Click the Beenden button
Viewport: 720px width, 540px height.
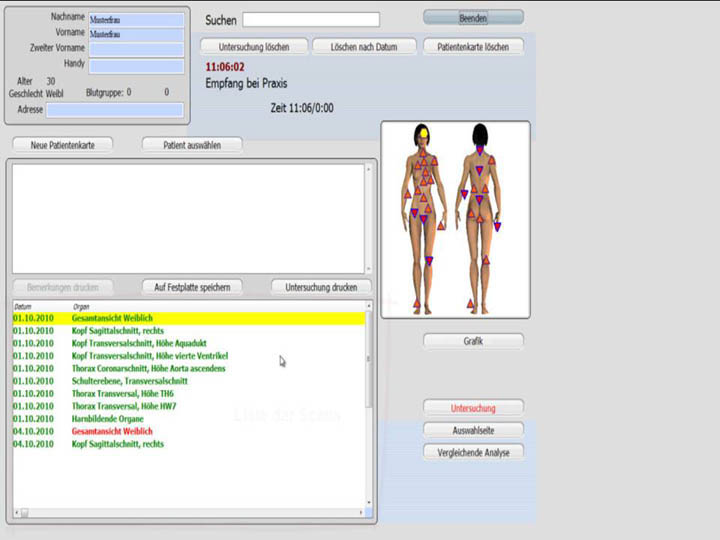473,17
